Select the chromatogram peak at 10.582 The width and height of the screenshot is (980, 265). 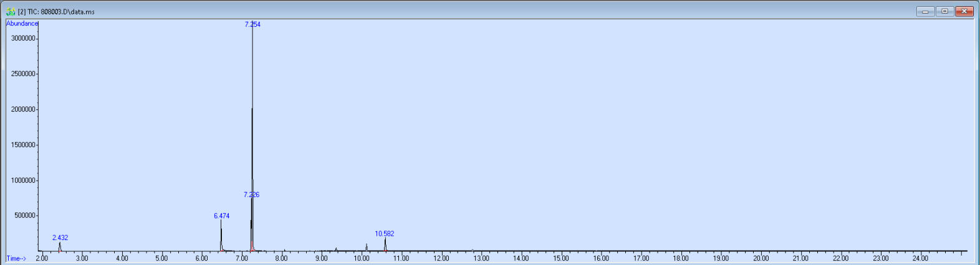pyautogui.click(x=385, y=244)
